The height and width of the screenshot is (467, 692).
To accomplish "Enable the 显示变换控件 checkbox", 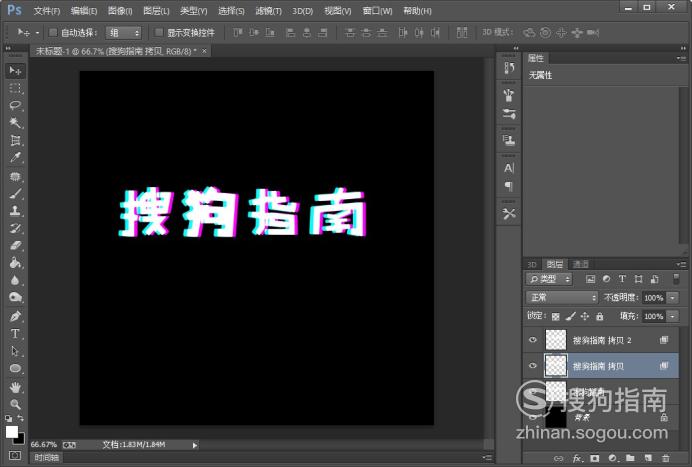I will [x=159, y=32].
